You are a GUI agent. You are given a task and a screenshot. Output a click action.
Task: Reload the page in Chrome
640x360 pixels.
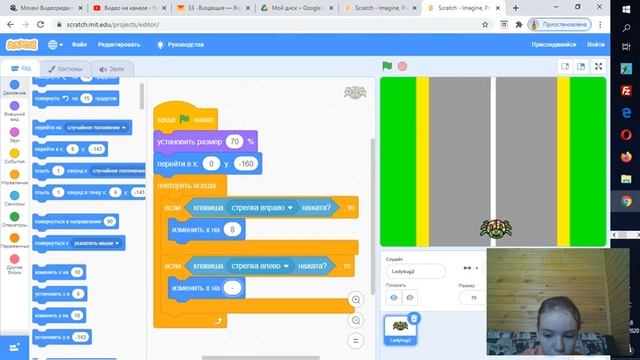coord(40,24)
